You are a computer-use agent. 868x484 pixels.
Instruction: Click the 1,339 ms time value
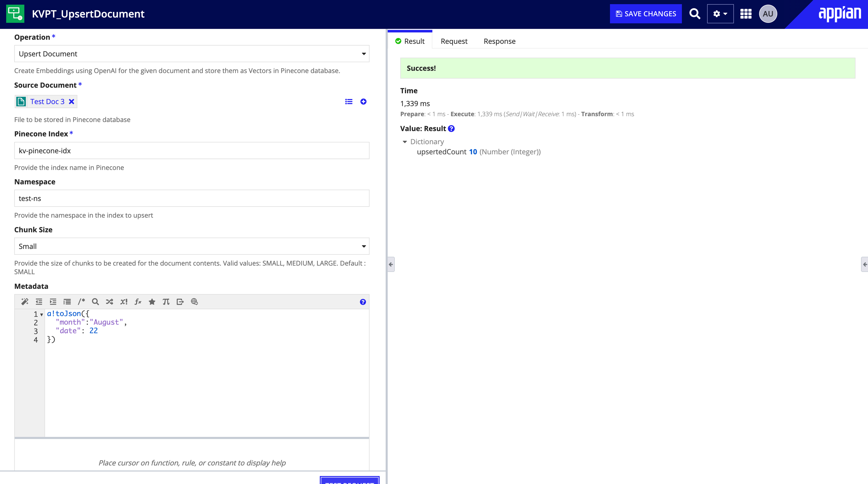pos(415,104)
